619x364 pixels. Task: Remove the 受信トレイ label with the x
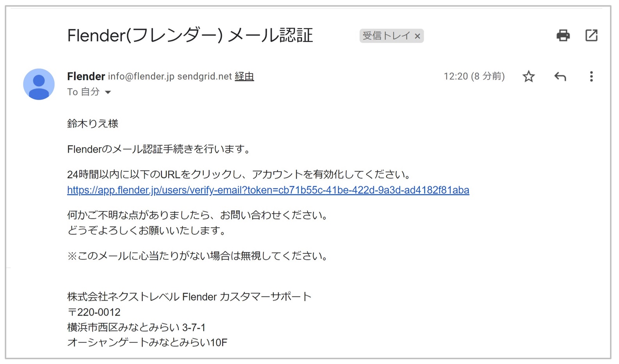[417, 36]
